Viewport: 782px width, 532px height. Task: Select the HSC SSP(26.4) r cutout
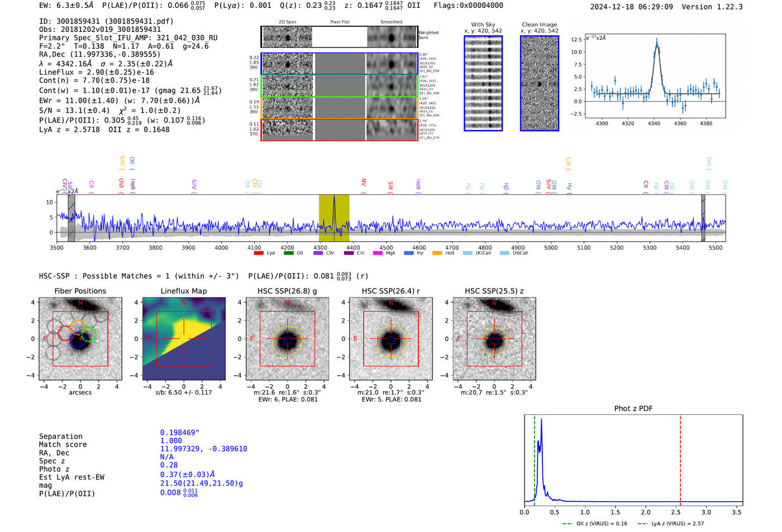(x=391, y=339)
